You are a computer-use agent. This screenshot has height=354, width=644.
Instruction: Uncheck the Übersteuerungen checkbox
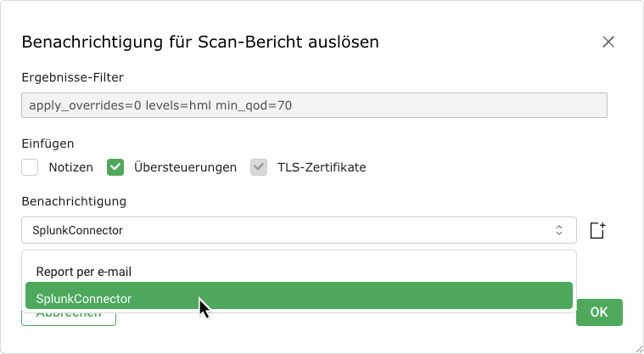click(115, 167)
